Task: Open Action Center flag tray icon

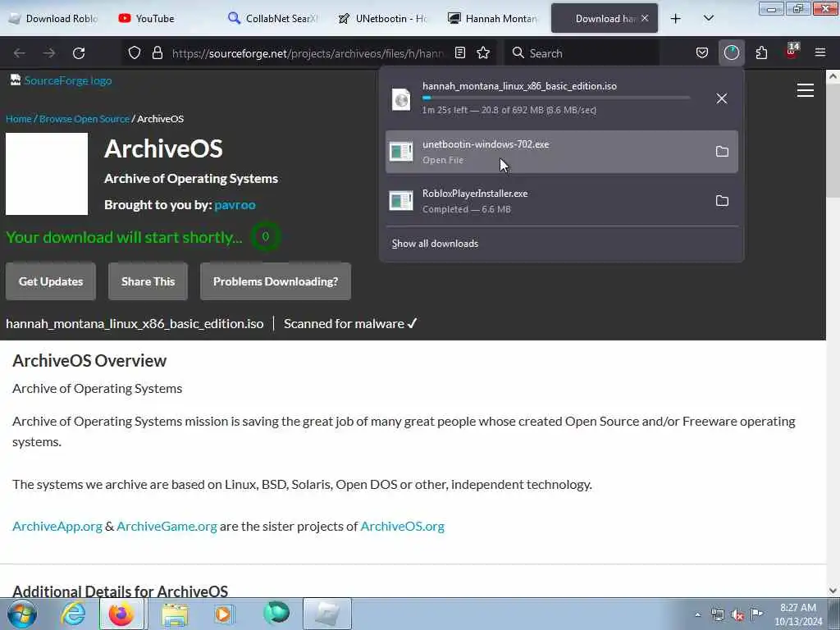Action: point(757,614)
